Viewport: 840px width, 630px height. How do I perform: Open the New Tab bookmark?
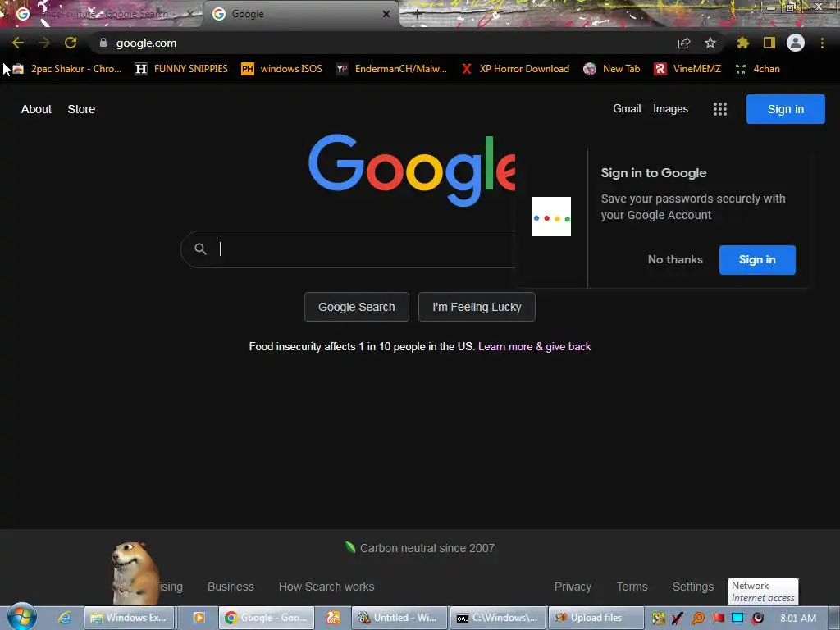click(612, 69)
